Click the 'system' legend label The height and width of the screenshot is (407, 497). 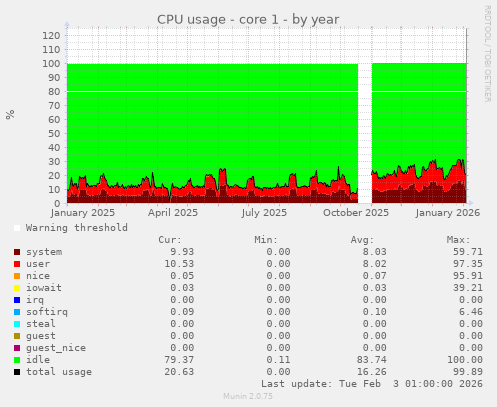click(44, 252)
